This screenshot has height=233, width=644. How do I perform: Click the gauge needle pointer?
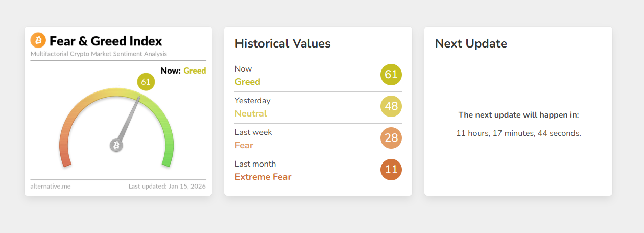coord(129,119)
